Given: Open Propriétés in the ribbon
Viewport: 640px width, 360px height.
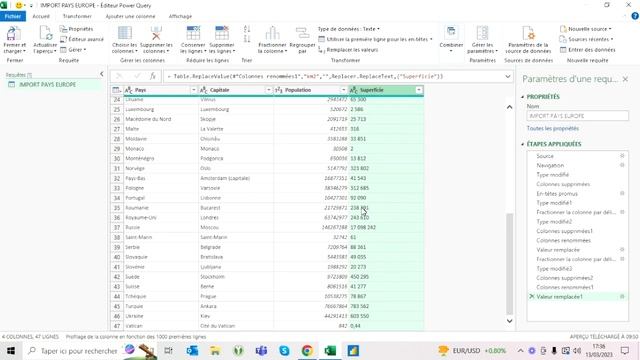Looking at the screenshot, I should tap(77, 29).
